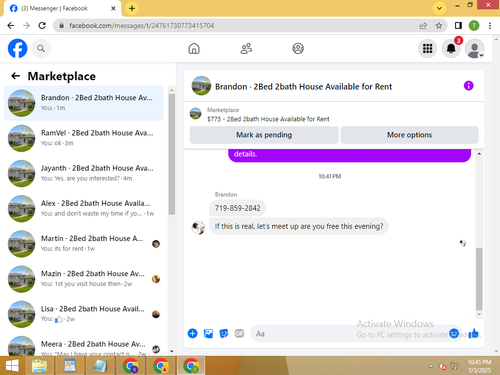The width and height of the screenshot is (500, 375).
Task: Click the message input field
Action: (350, 334)
